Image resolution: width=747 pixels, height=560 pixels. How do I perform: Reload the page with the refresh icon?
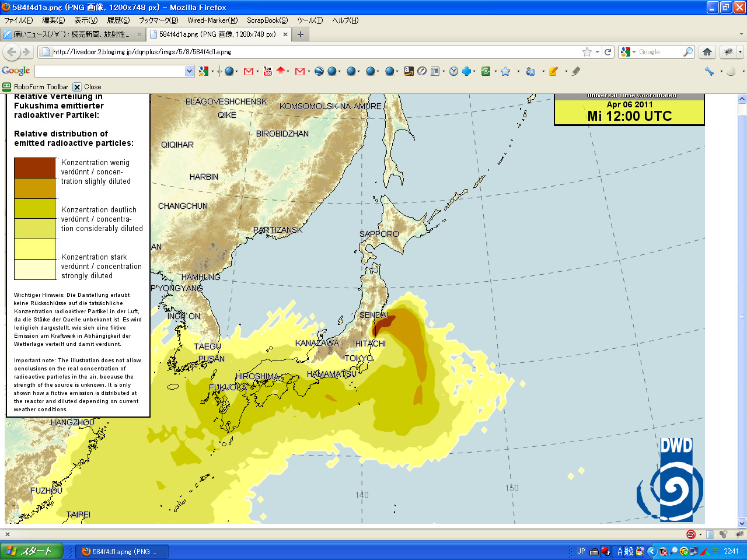coord(608,52)
